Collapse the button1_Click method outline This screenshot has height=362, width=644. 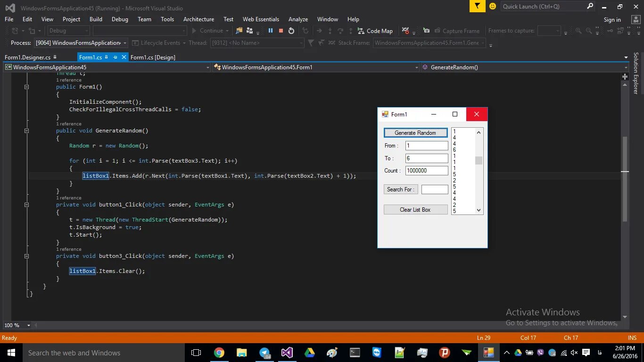pos(26,205)
